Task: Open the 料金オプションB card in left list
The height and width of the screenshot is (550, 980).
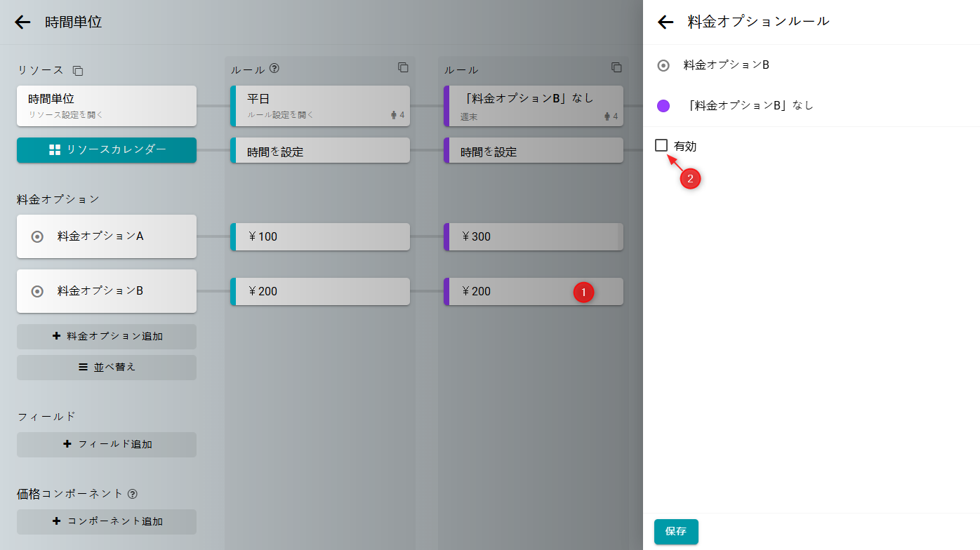Action: point(107,291)
